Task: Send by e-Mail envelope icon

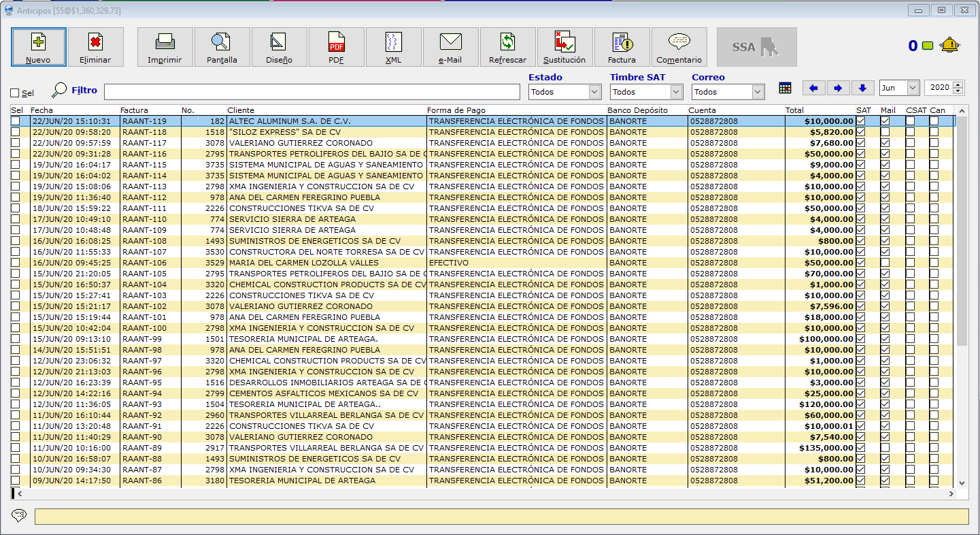Action: tap(450, 42)
